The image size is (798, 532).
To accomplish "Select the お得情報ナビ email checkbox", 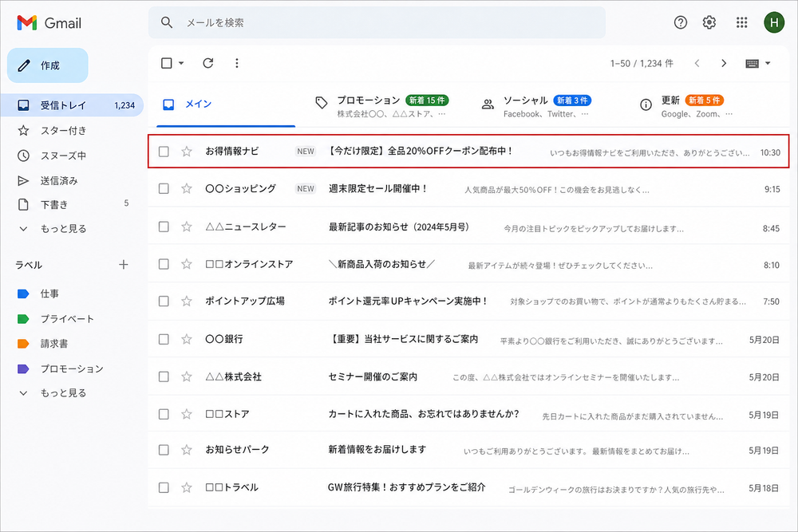I will tap(164, 152).
